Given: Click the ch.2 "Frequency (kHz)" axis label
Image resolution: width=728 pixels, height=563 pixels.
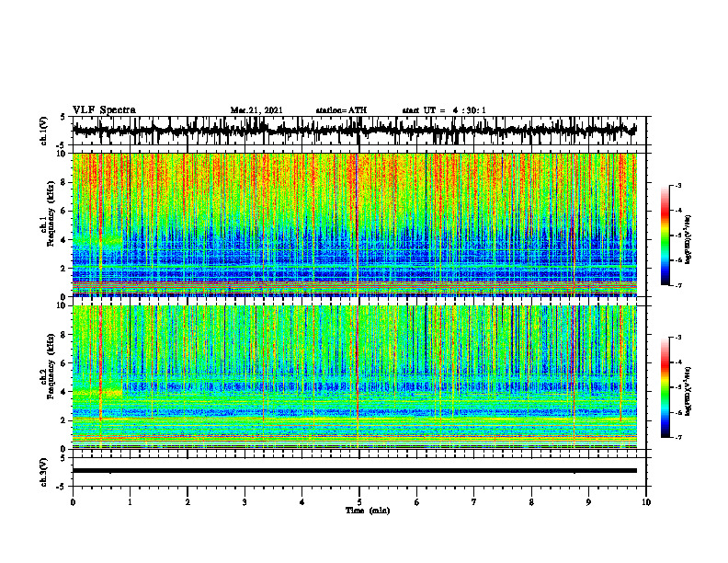Looking at the screenshot, I should (51, 366).
